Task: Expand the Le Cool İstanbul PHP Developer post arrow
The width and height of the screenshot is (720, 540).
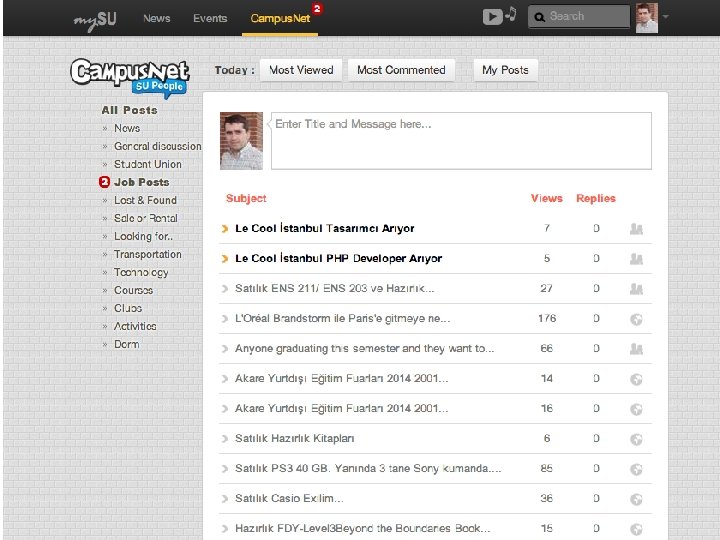Action: pyautogui.click(x=225, y=259)
